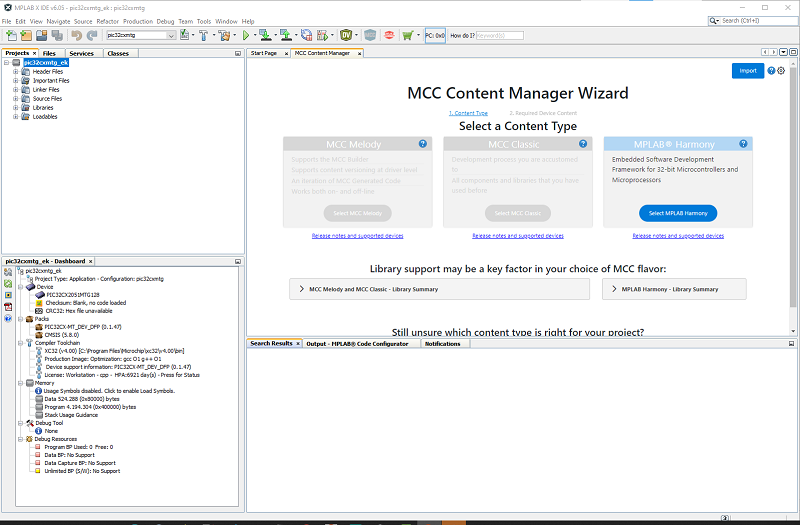Click Usage Symbols disabled entry in Memory
800x525 pixels.
(x=109, y=391)
